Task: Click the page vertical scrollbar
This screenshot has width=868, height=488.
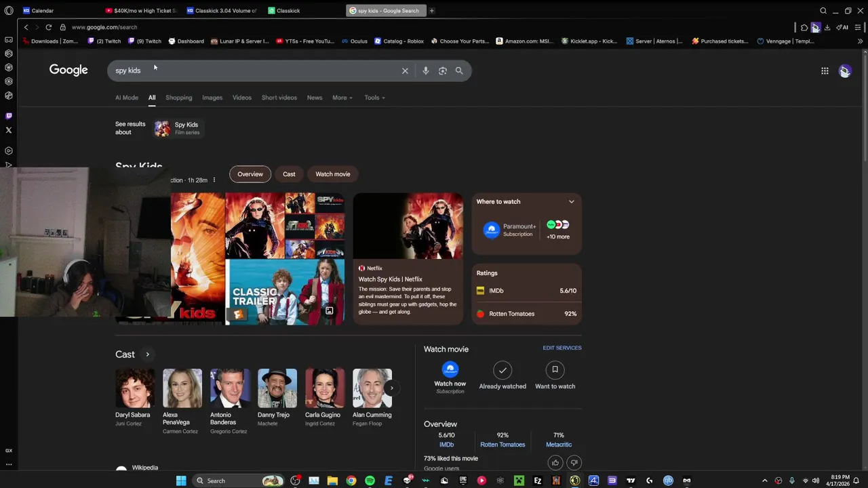Action: point(864,108)
